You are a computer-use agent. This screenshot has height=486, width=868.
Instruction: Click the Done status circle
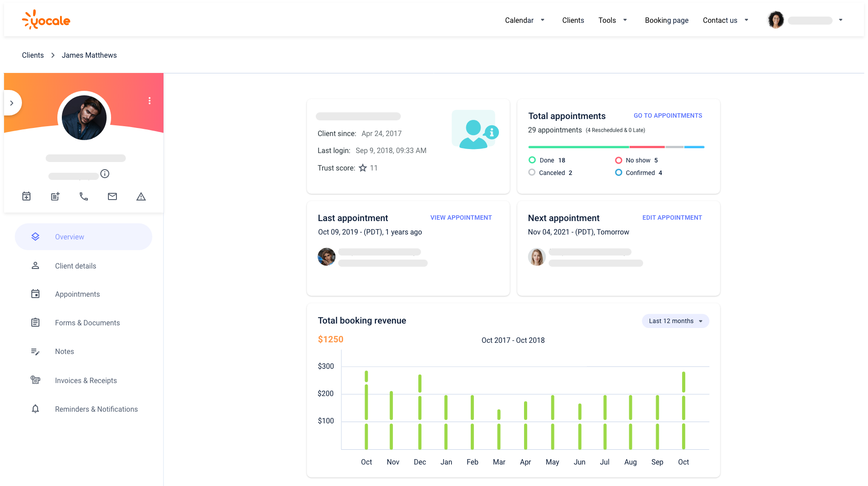tap(532, 160)
